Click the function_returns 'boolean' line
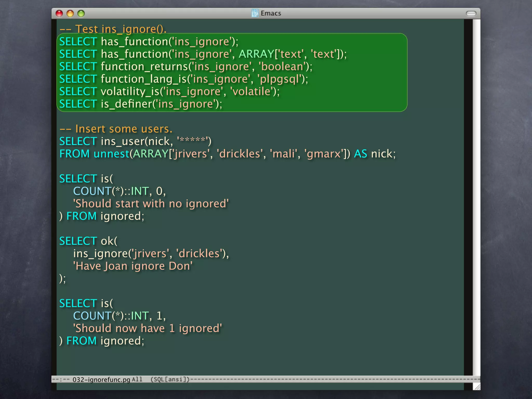This screenshot has width=532, height=399. [186, 66]
